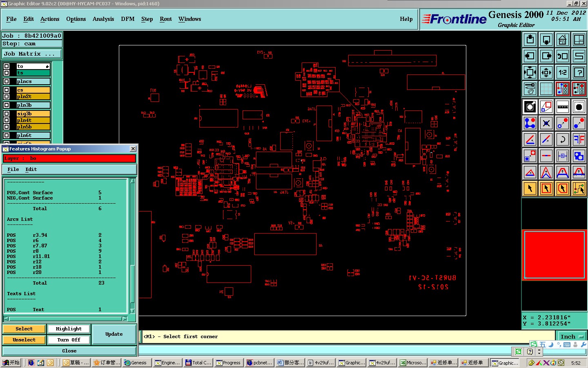Open the Inch units selector
588x368 pixels.
pyautogui.click(x=572, y=337)
